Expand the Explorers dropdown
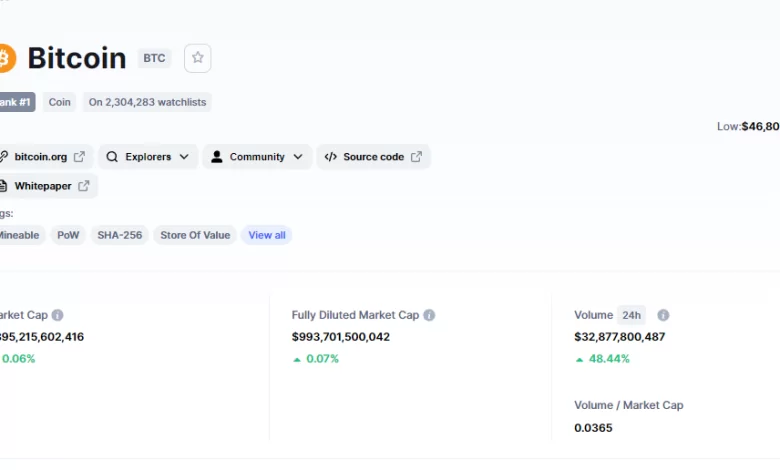This screenshot has width=780, height=470. pyautogui.click(x=148, y=157)
